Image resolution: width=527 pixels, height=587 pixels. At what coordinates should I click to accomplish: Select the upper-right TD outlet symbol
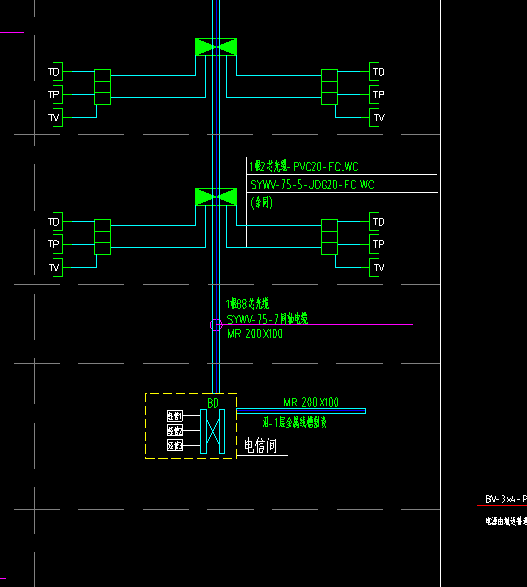point(377,72)
